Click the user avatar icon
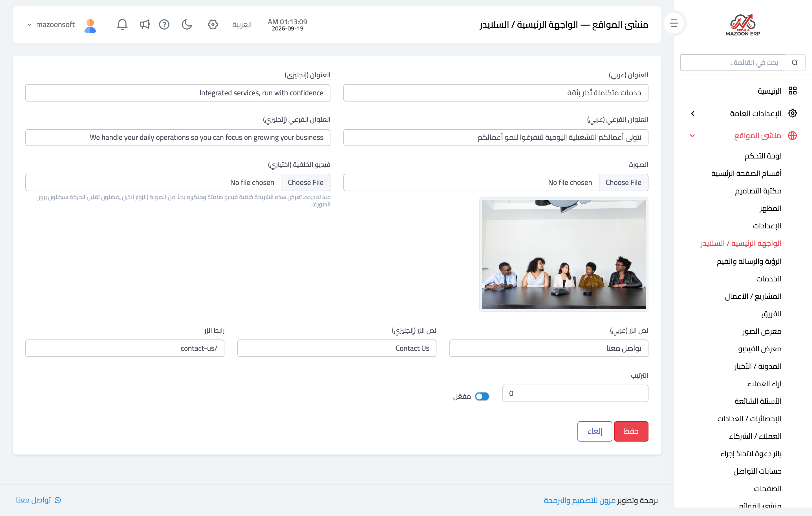The width and height of the screenshot is (812, 516). (90, 26)
